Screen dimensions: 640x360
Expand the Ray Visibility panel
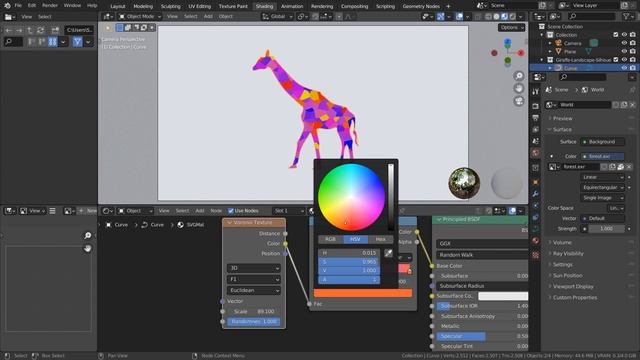point(568,253)
